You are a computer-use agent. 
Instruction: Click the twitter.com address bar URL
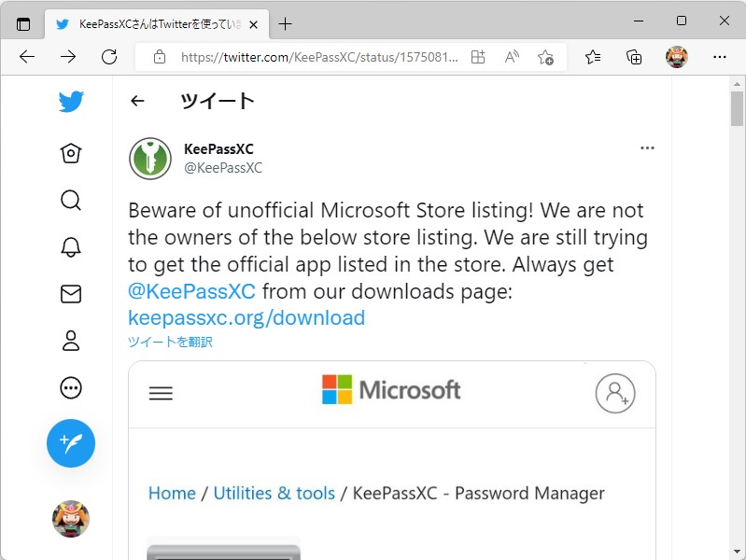[319, 57]
